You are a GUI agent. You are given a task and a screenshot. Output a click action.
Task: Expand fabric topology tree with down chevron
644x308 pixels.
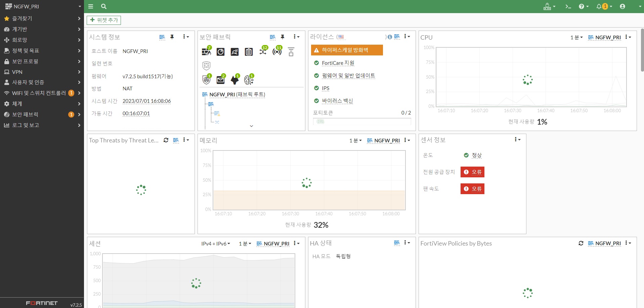(251, 126)
